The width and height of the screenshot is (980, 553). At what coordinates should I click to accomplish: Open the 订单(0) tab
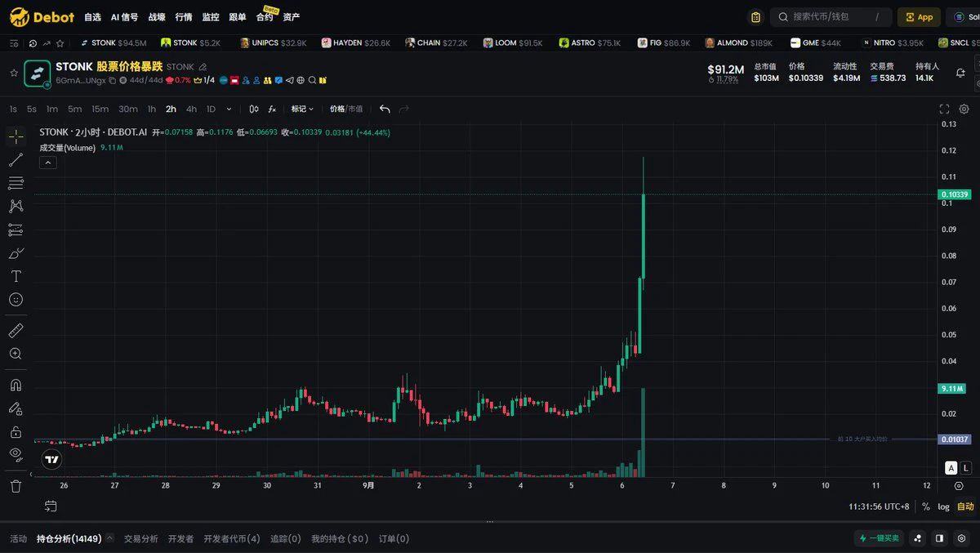tap(394, 538)
